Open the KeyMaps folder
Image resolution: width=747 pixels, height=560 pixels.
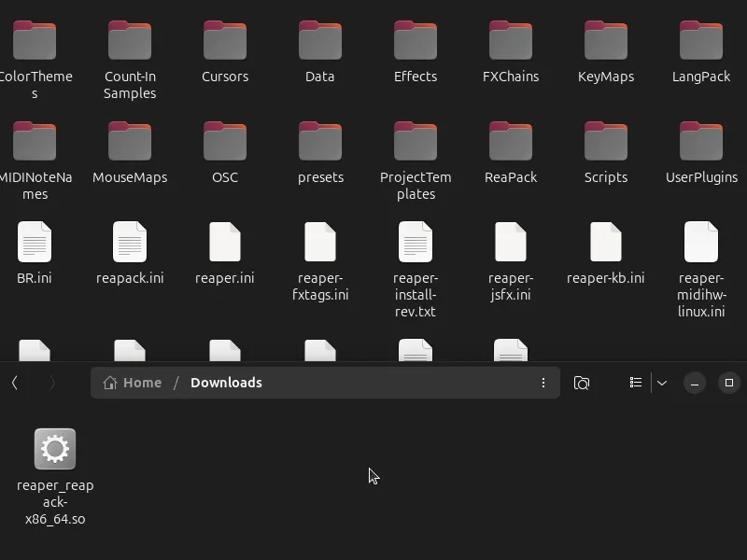[x=606, y=40]
